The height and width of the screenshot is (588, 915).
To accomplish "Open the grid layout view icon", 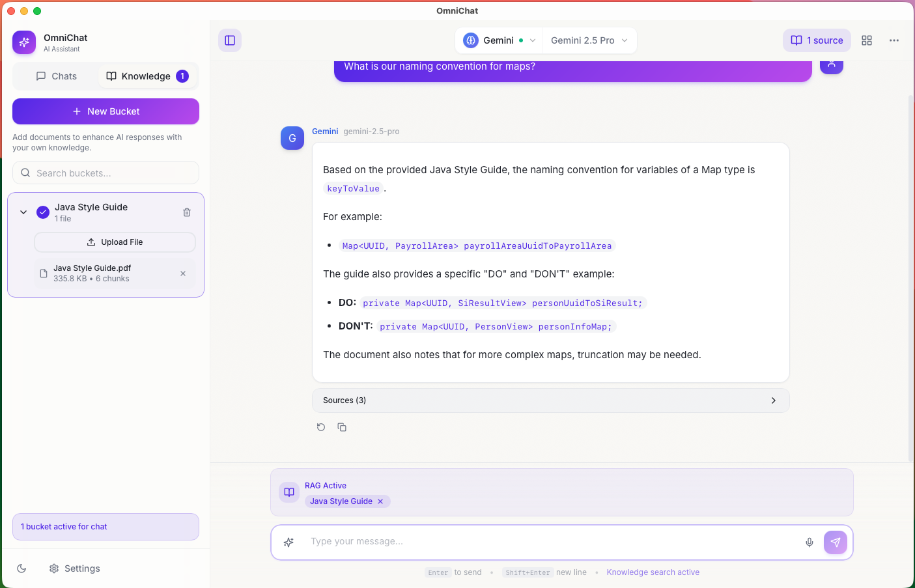I will [866, 40].
